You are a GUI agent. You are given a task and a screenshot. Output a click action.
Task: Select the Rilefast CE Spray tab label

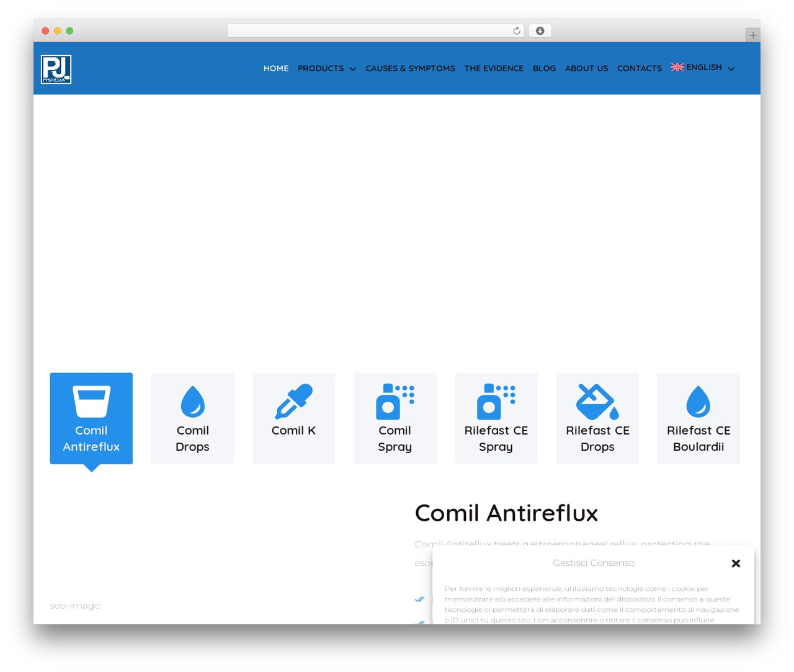pyautogui.click(x=496, y=438)
